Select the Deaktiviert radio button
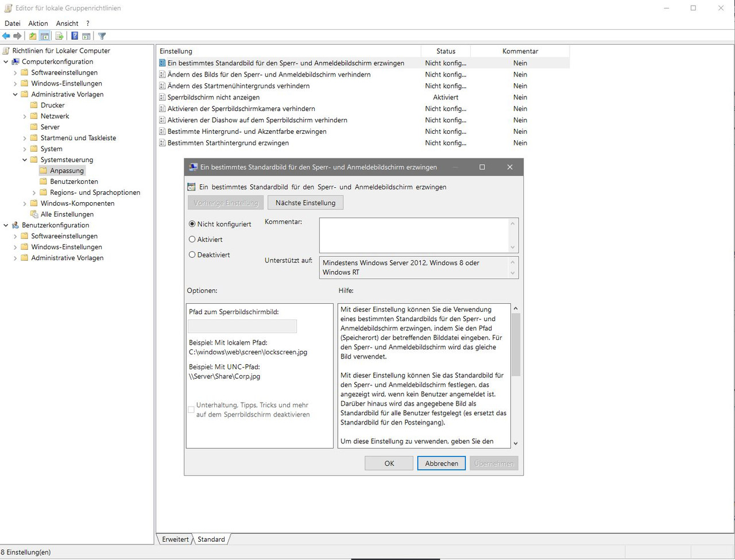The image size is (735, 560). pos(192,255)
